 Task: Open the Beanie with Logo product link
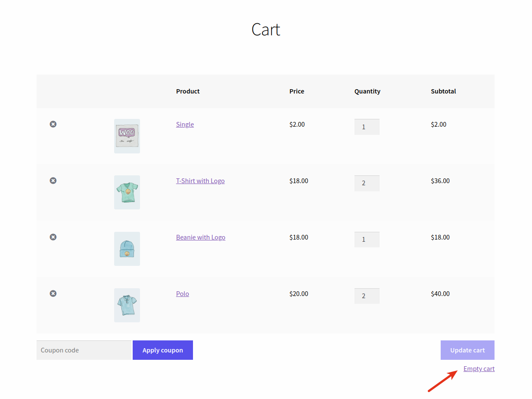tap(200, 237)
